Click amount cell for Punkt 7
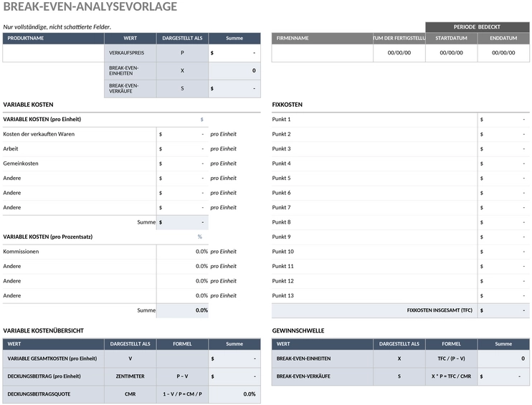532x405 pixels. tap(503, 208)
